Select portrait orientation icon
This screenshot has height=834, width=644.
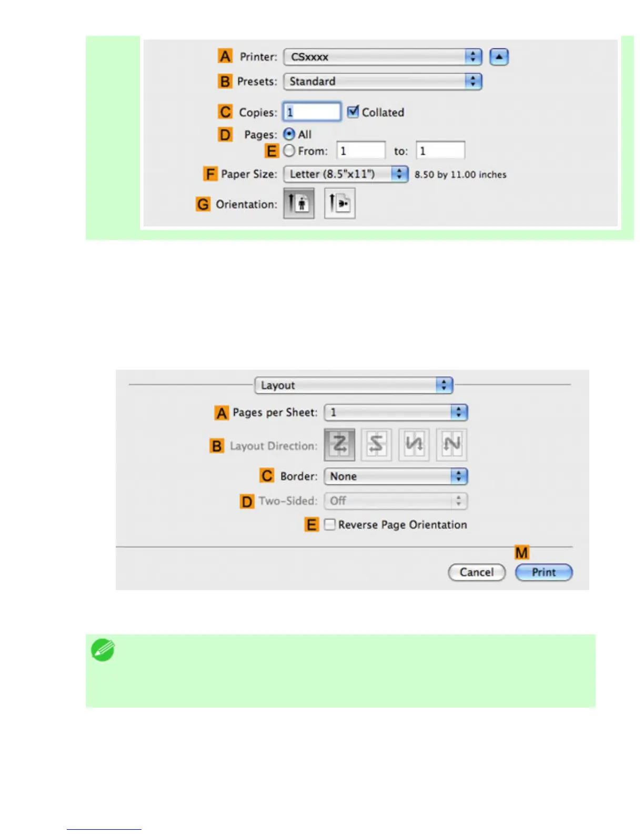(x=299, y=203)
